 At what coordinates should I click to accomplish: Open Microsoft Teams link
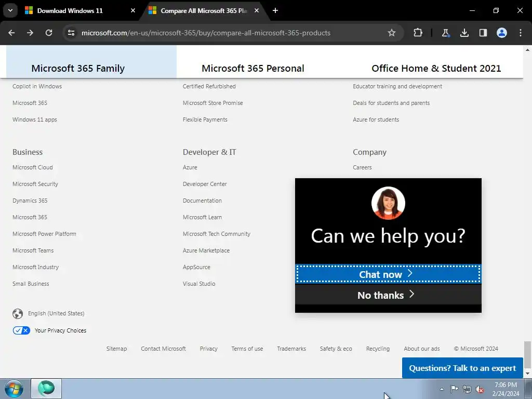point(33,250)
